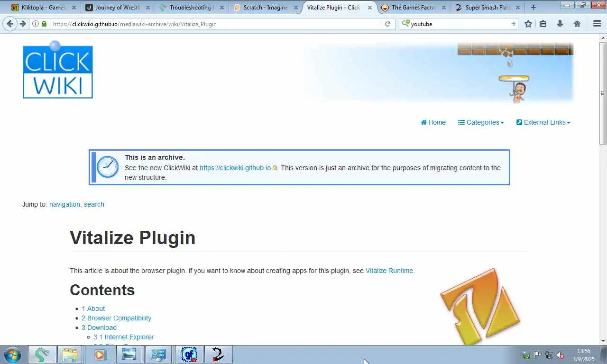Screen dimensions: 607x364
Task: Click the green padlock in address bar
Action: click(44, 24)
